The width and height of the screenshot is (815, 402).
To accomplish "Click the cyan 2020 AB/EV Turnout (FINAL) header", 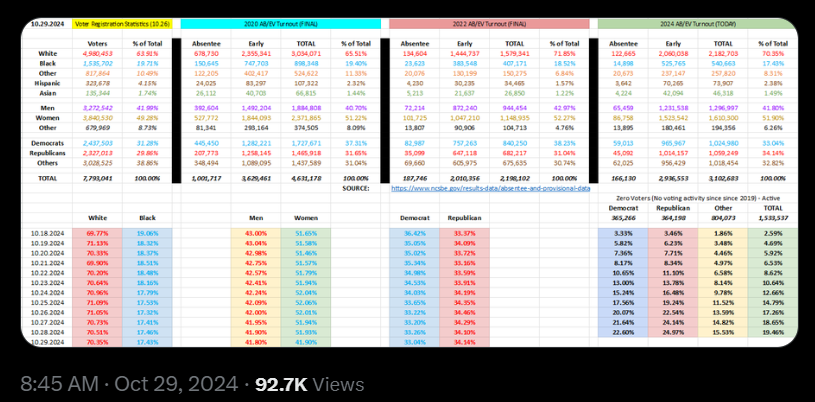I will click(281, 24).
